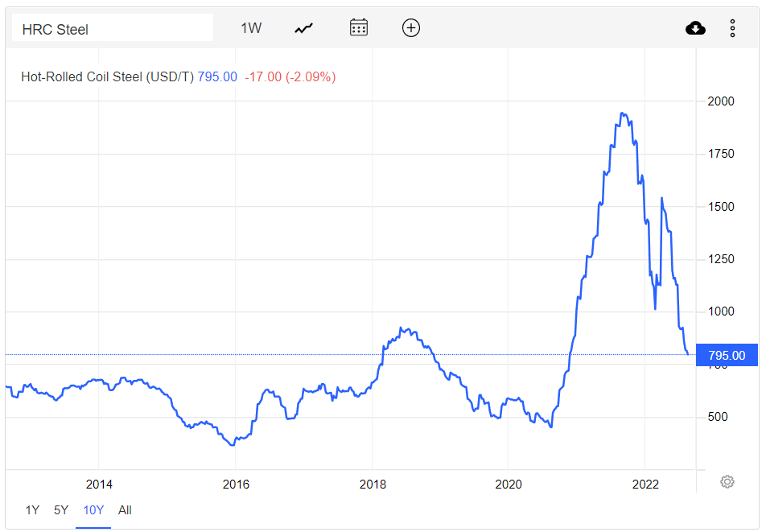Image resolution: width=766 pixels, height=532 pixels.
Task: Click the 795.00 current price label
Action: point(727,355)
